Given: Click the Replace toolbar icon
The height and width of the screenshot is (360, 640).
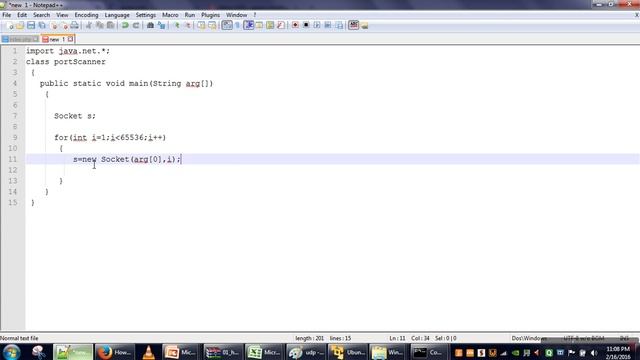Looking at the screenshot, I should [161, 25].
